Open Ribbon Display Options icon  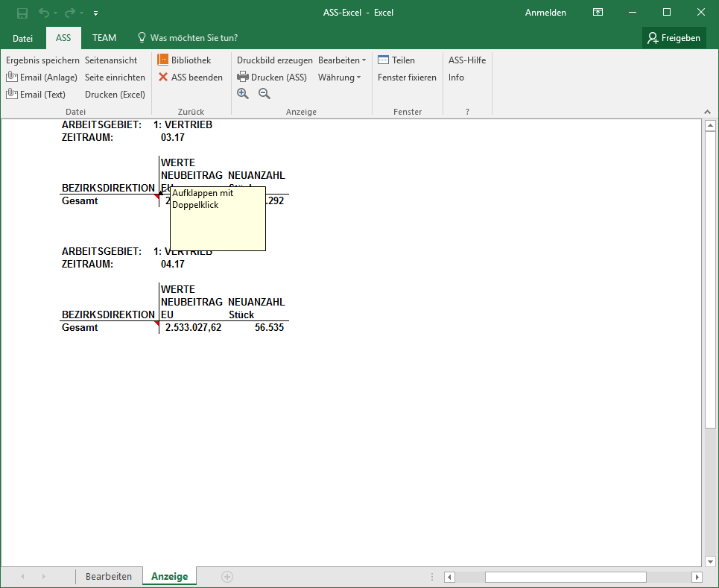598,13
